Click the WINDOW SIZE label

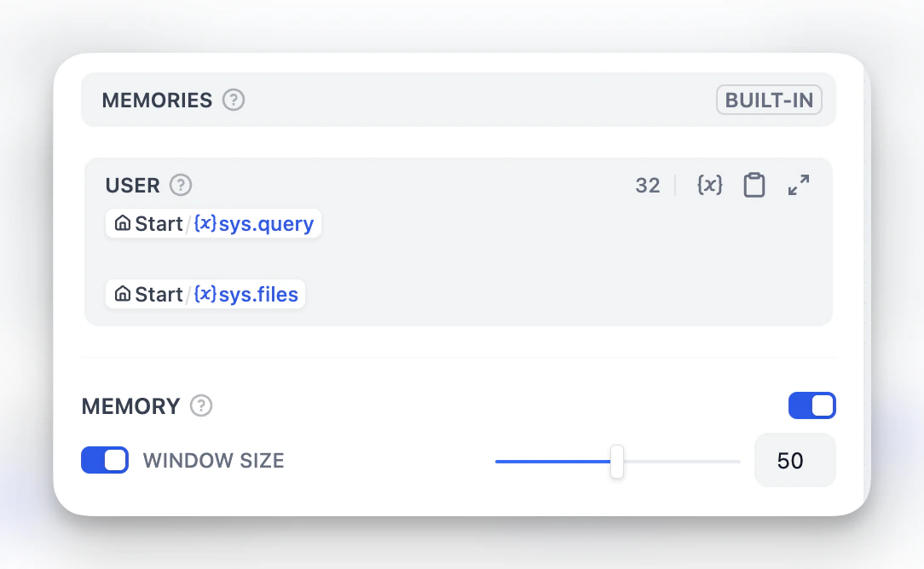[x=213, y=461]
